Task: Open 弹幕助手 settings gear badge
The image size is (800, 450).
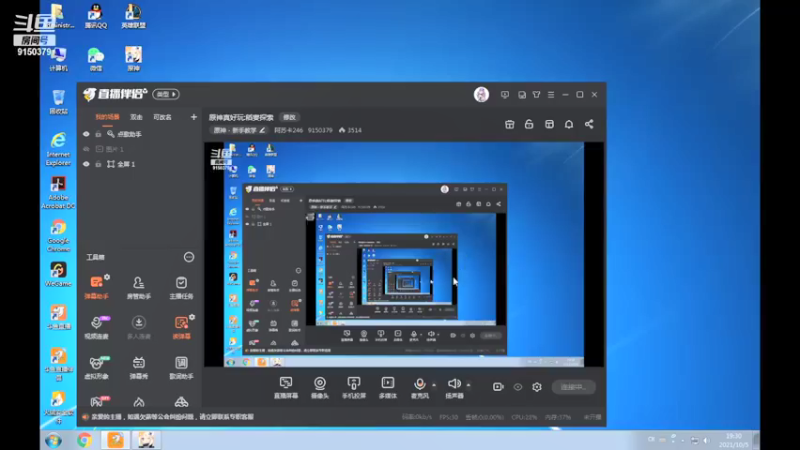Action: tap(107, 277)
